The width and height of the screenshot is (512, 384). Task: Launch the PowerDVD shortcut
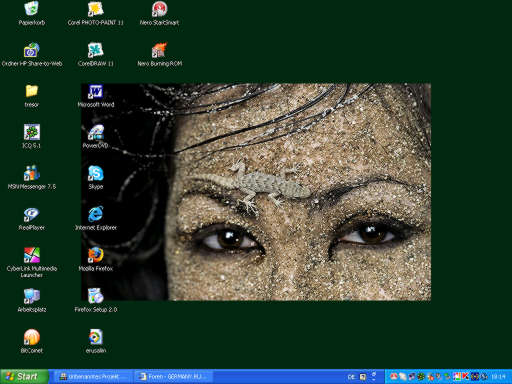[x=95, y=132]
